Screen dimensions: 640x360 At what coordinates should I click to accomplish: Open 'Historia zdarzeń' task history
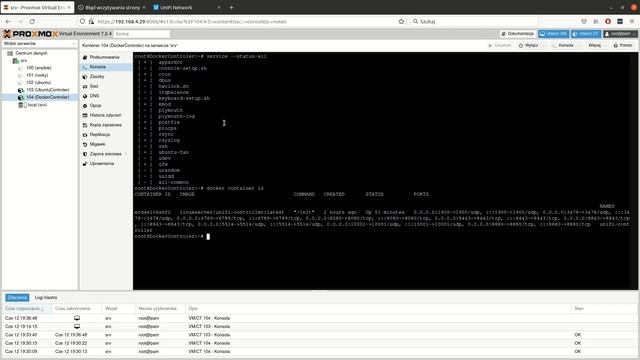tap(105, 116)
